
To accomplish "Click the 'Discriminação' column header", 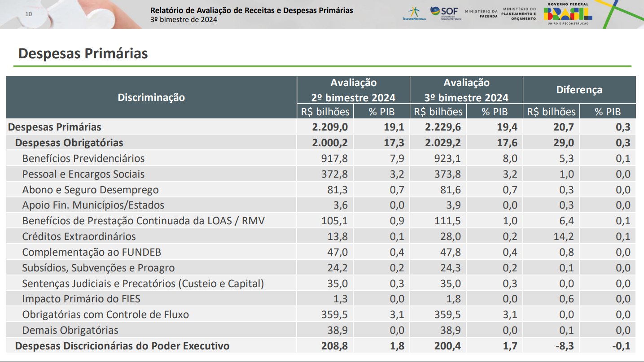I will pos(151,97).
